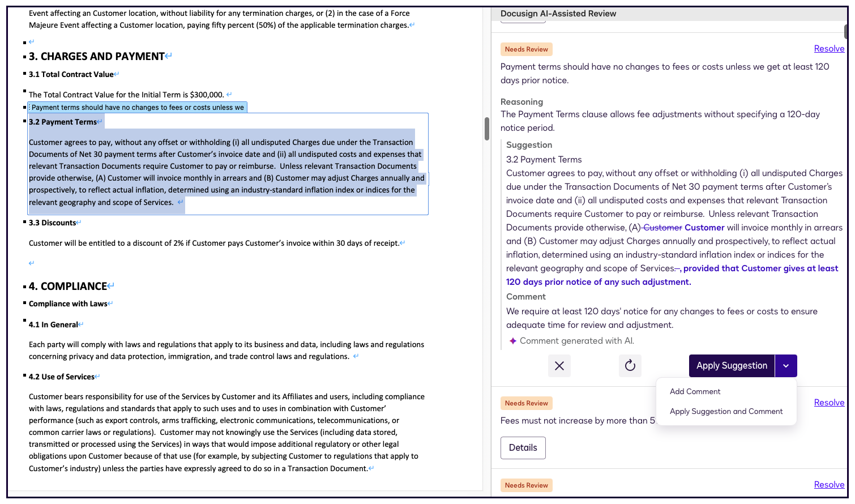Click the struck-through 'Customer' word in the suggestion
This screenshot has height=504, width=855.
pos(662,228)
